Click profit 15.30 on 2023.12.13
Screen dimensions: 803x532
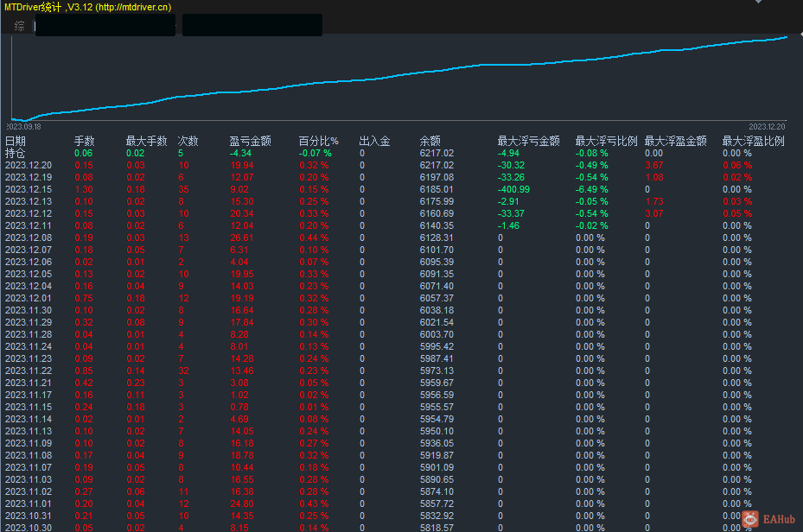[x=242, y=201]
